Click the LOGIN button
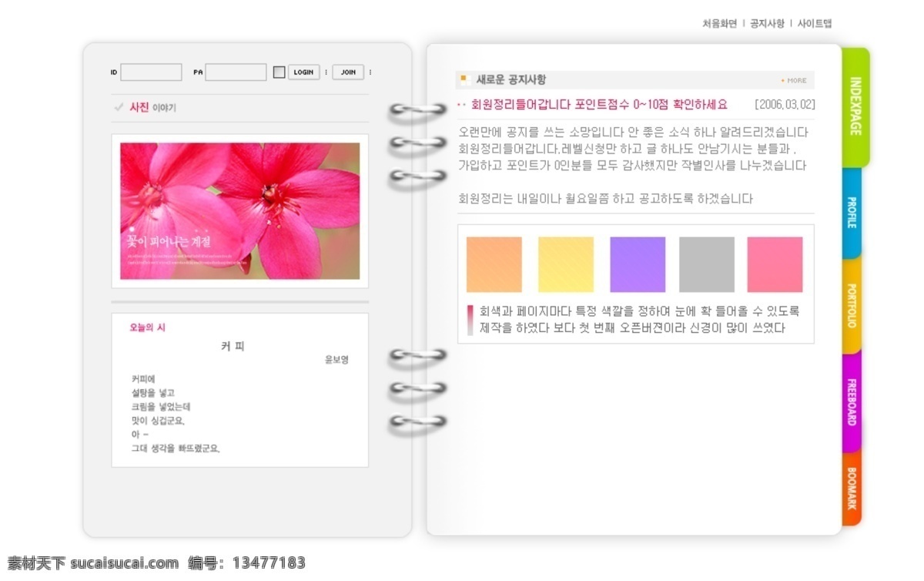924x581 pixels. point(304,72)
